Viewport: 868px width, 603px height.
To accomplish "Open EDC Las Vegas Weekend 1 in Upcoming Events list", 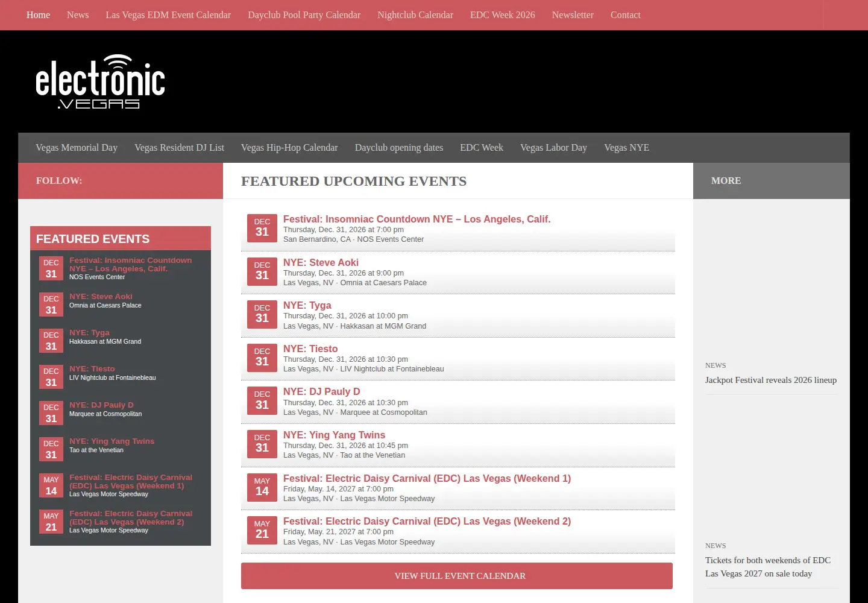I will pyautogui.click(x=427, y=479).
